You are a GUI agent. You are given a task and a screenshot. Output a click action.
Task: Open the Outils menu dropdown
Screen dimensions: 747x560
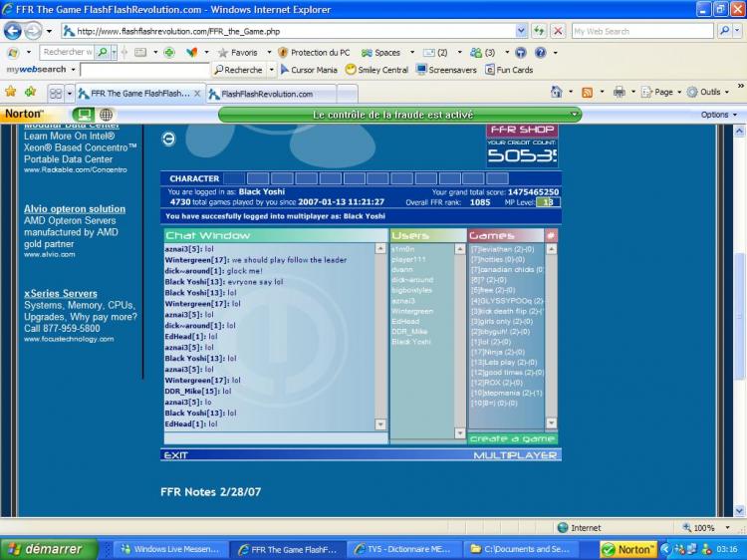pos(727,92)
